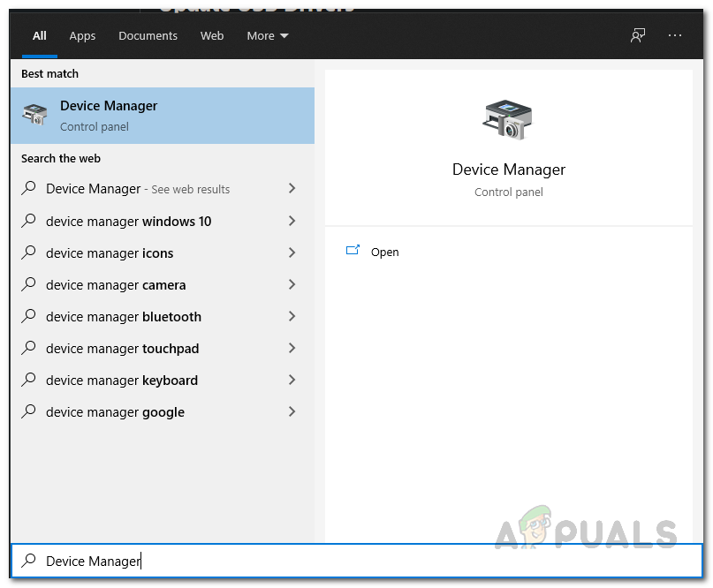The height and width of the screenshot is (588, 713).
Task: Click search icon beside 'device manager google'
Action: click(28, 411)
